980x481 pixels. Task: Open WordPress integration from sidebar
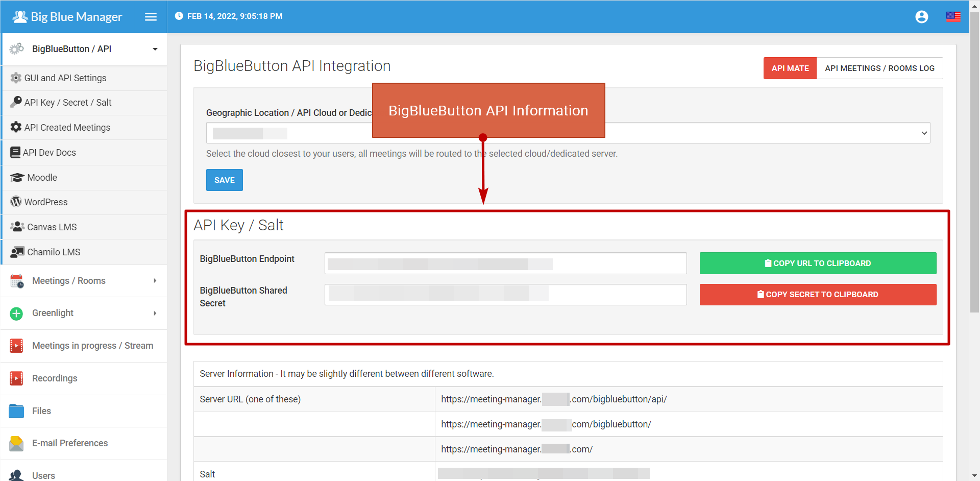coord(46,202)
